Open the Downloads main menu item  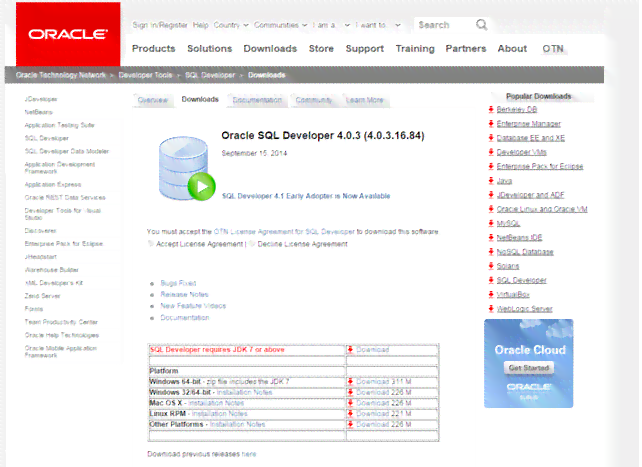[270, 49]
